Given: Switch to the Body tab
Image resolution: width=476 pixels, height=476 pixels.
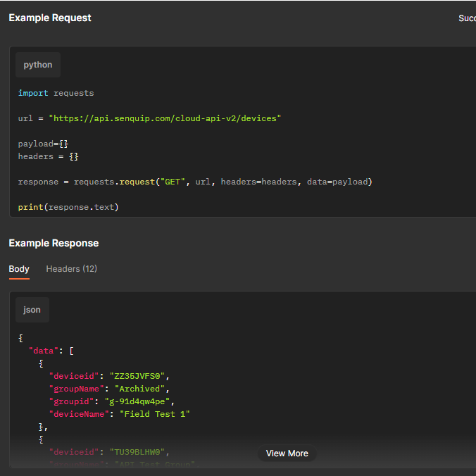Looking at the screenshot, I should tap(19, 269).
